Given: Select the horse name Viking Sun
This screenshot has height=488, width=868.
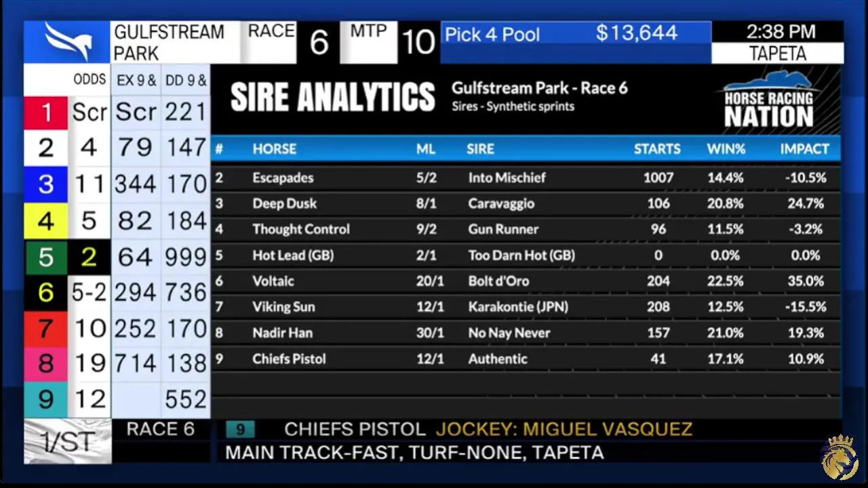Looking at the screenshot, I should coord(283,307).
